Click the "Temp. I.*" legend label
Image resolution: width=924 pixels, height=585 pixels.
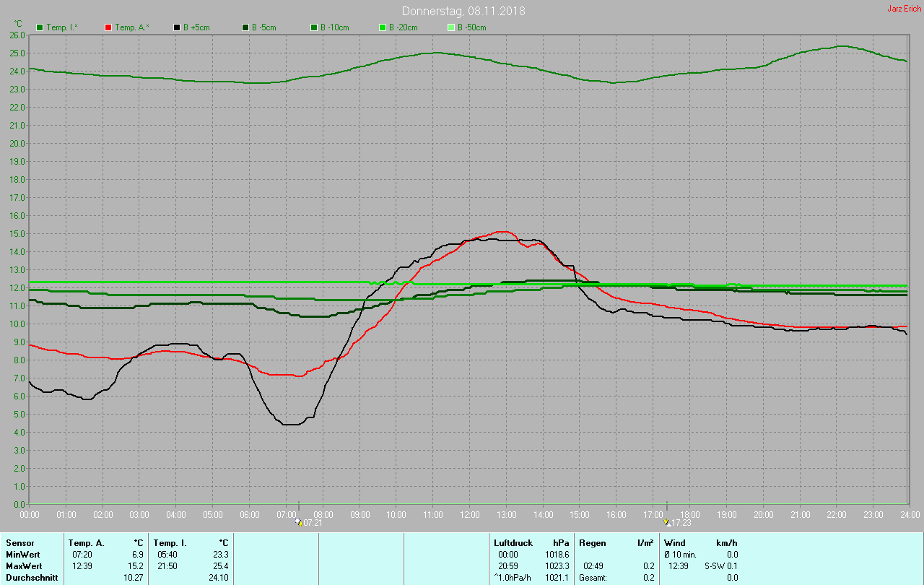point(63,27)
